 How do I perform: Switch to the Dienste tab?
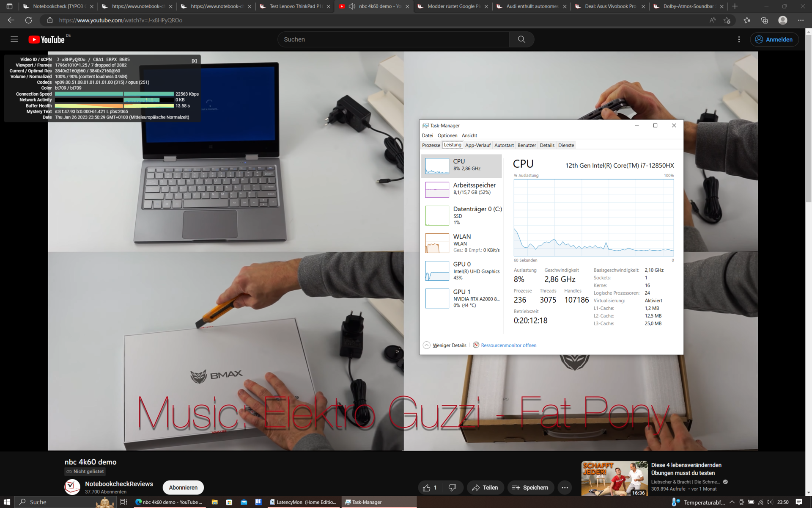[x=566, y=145]
